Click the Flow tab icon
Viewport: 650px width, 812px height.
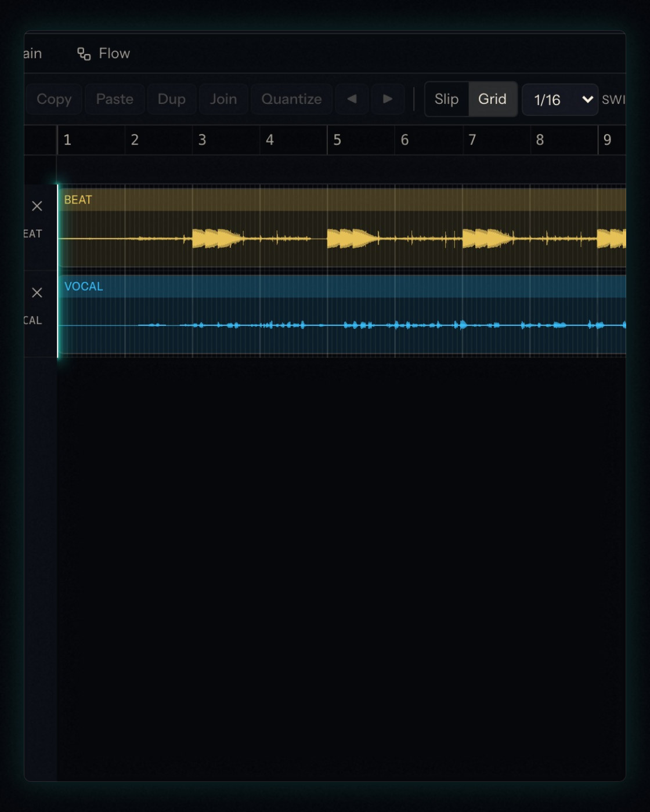[84, 54]
